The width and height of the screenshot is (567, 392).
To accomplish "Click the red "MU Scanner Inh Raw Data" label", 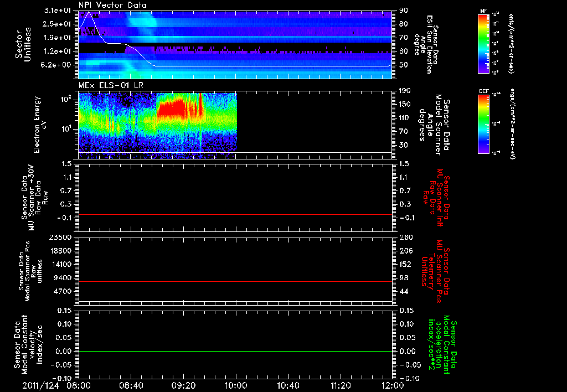I will (x=437, y=198).
